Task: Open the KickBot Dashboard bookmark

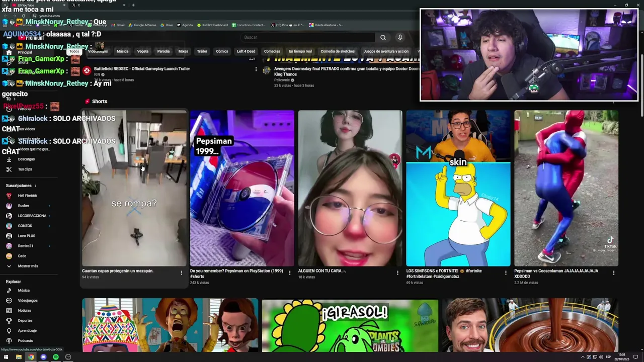Action: pyautogui.click(x=212, y=25)
